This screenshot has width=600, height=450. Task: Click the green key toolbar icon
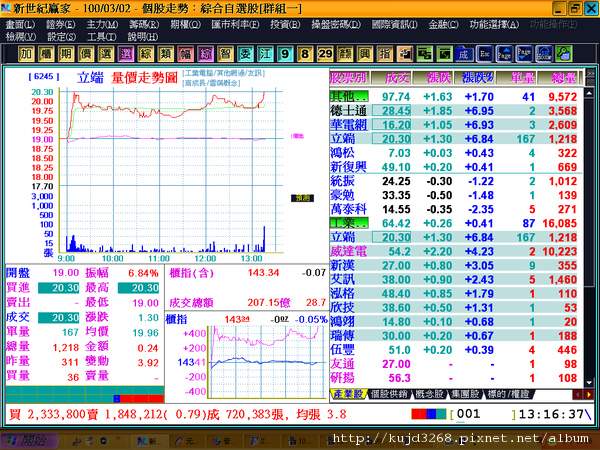click(564, 54)
